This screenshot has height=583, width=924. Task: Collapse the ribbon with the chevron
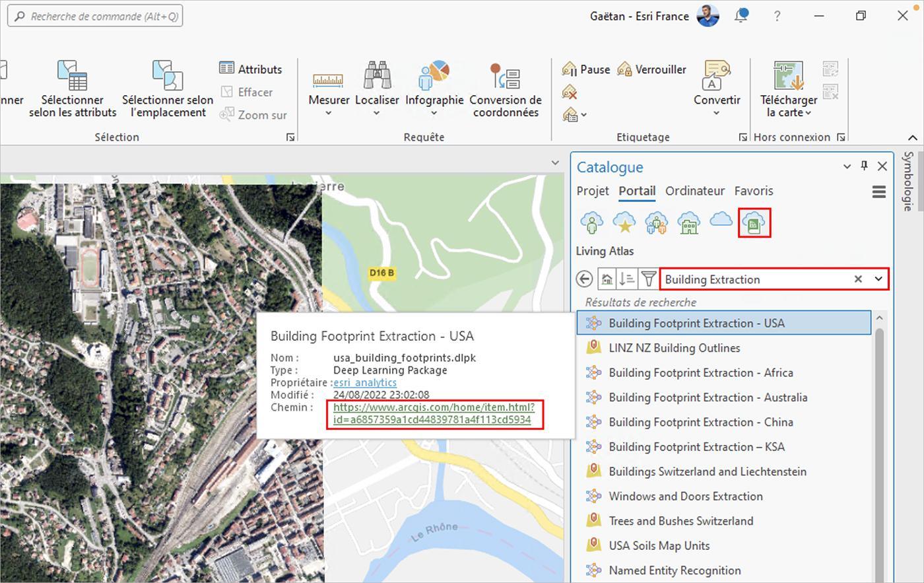(913, 137)
